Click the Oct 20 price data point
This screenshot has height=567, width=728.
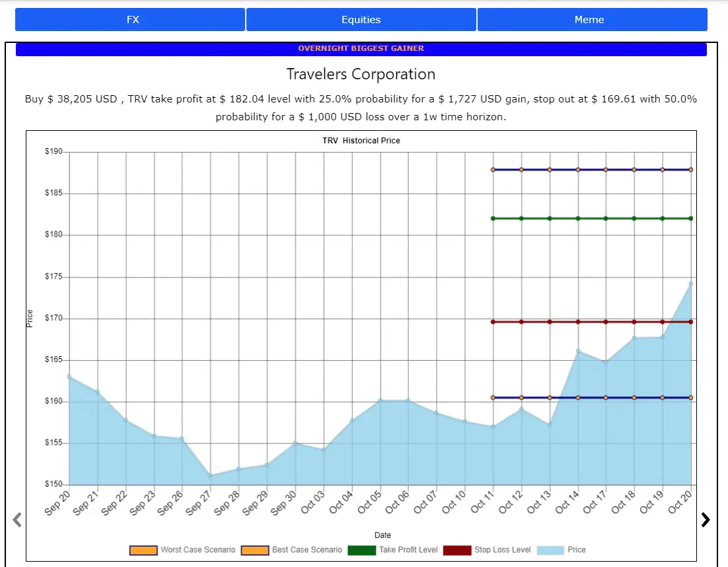[691, 283]
